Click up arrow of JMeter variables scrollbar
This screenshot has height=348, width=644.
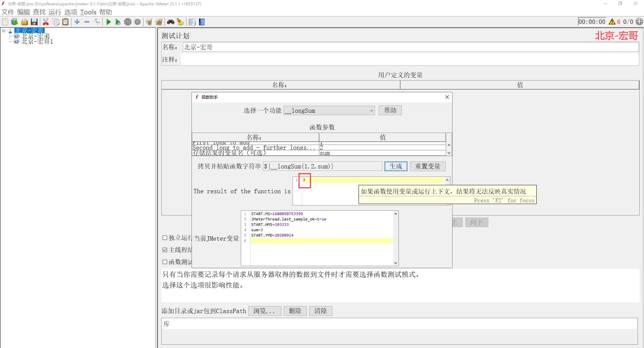click(x=396, y=214)
